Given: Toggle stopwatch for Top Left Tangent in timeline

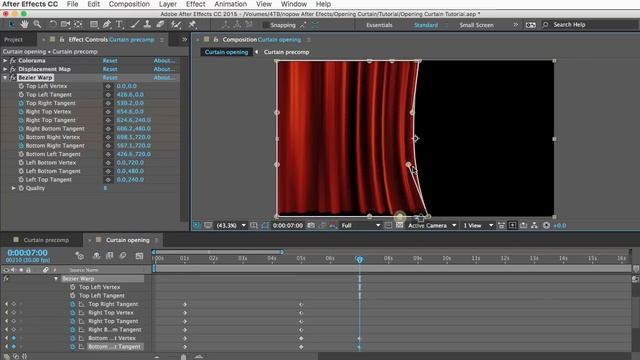Looking at the screenshot, I should (73, 296).
